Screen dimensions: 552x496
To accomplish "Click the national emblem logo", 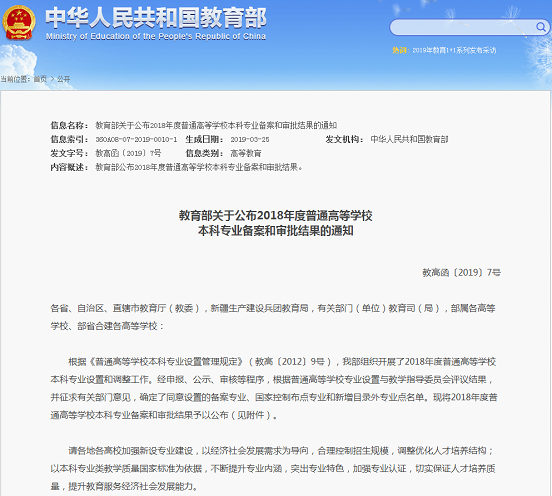I will click(19, 23).
